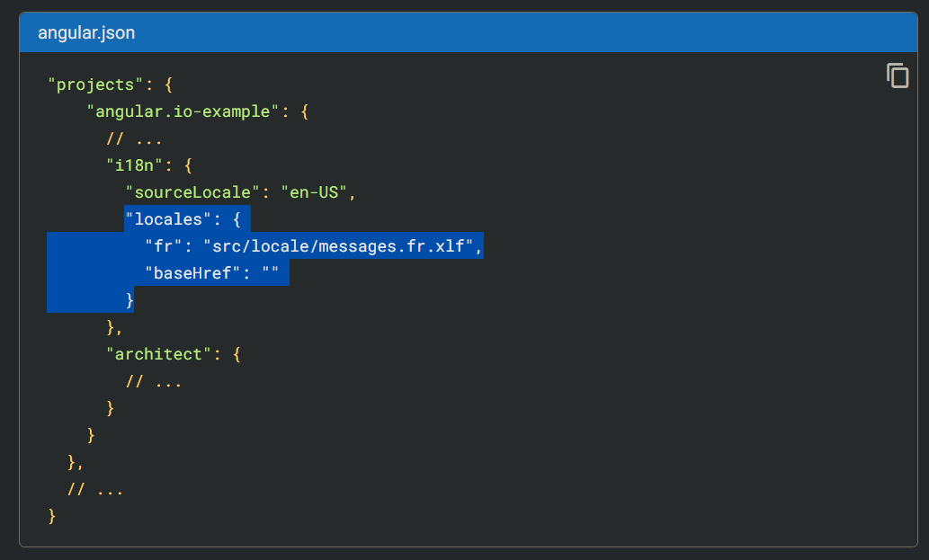This screenshot has height=560, width=929.
Task: Click the highlighted "locales" key
Action: tap(168, 219)
